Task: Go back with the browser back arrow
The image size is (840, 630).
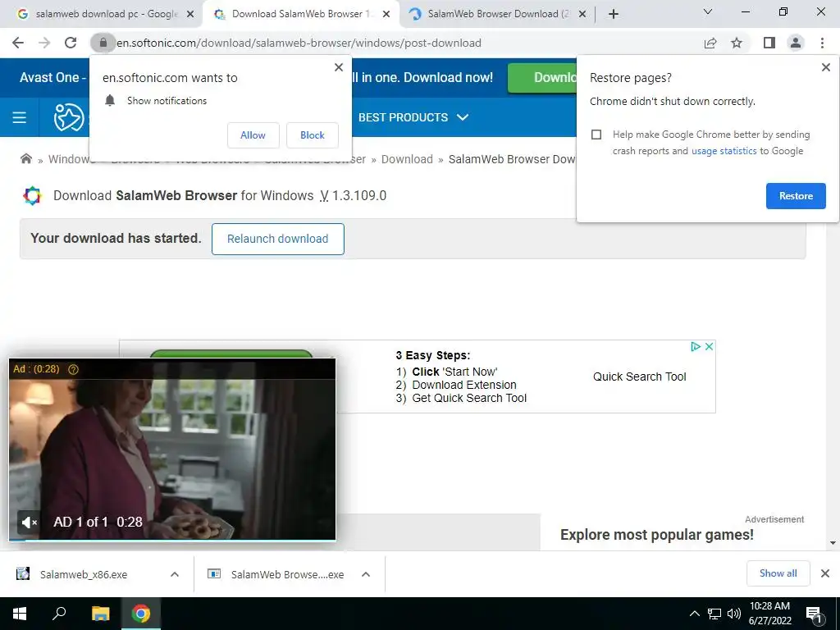Action: [x=18, y=43]
